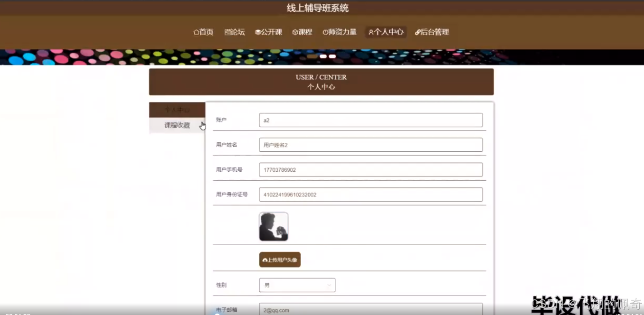Screen dimensions: 644x315
Task: Click the 用户姓名 field label
Action: click(x=227, y=145)
